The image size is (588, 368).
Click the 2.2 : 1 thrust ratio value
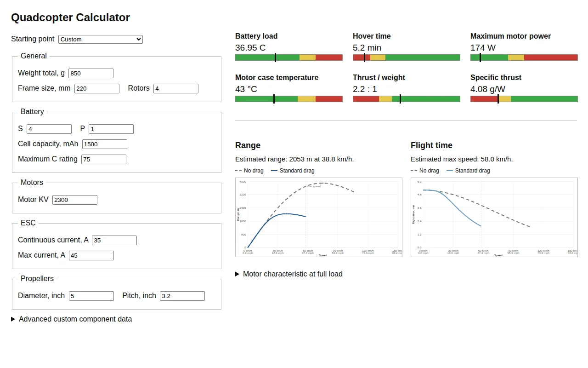tap(365, 89)
